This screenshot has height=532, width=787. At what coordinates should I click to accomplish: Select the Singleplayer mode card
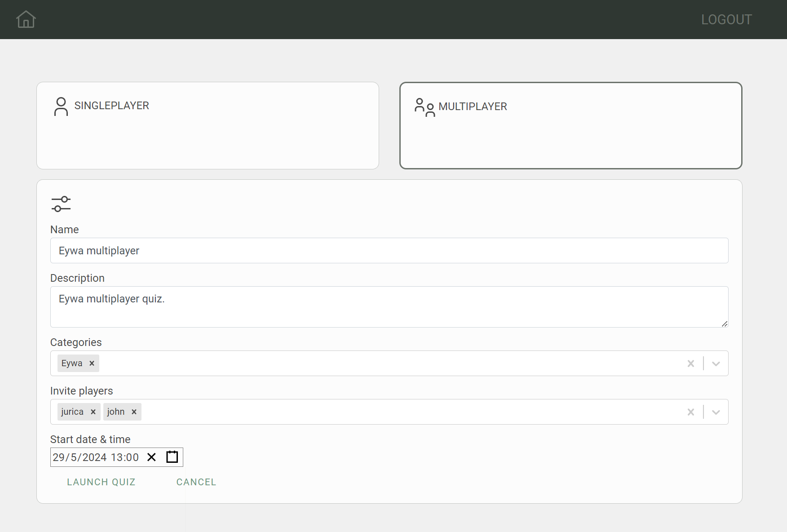208,125
